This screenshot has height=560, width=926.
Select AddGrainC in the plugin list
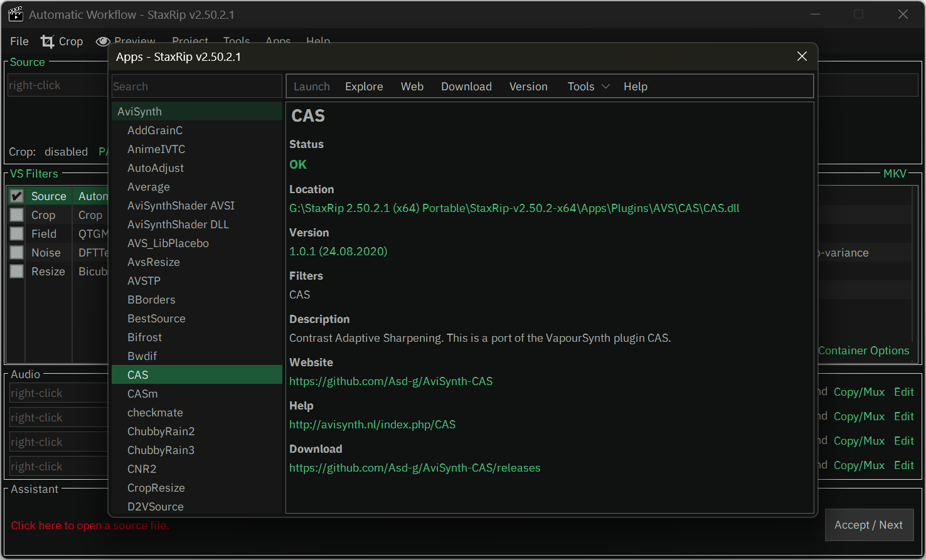[x=155, y=130]
